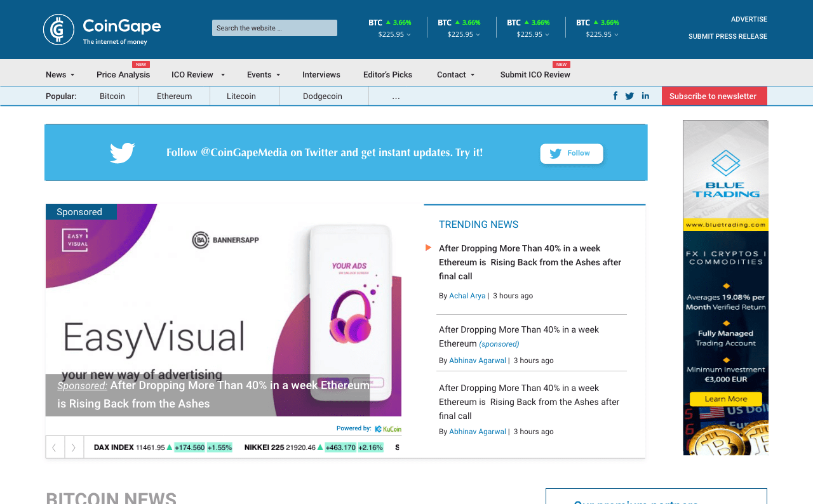Image resolution: width=813 pixels, height=504 pixels.
Task: Click the EasyVisual sponsored banner image
Action: (x=224, y=310)
